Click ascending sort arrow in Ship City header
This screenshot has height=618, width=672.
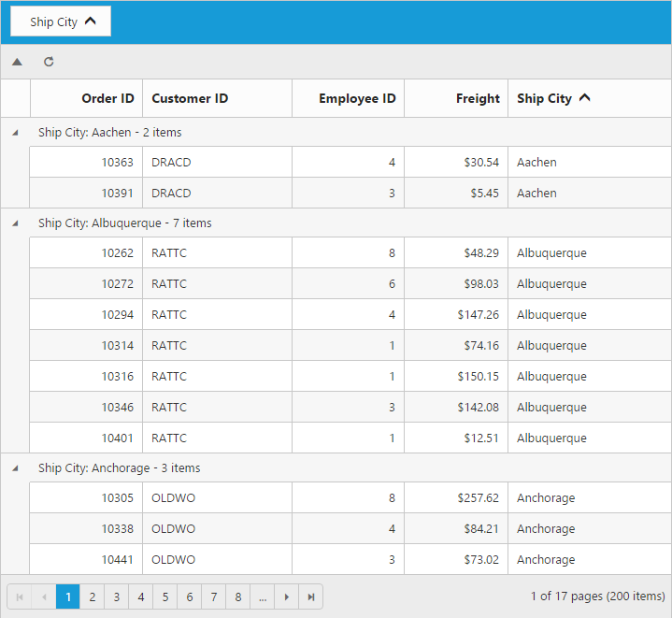pos(584,98)
